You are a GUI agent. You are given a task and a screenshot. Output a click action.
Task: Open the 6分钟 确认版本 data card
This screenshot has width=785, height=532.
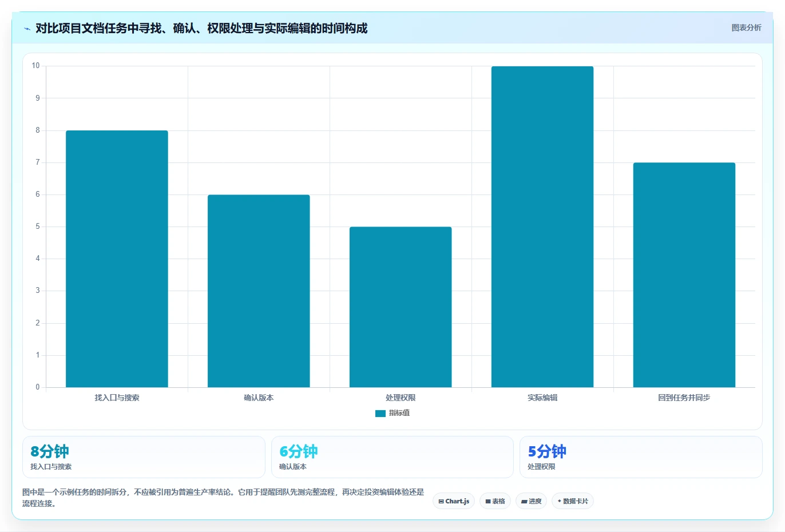(x=392, y=457)
